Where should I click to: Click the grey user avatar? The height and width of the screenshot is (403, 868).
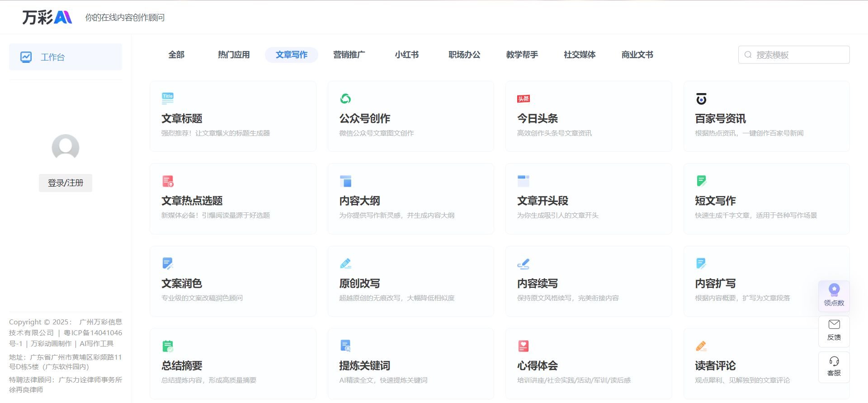point(66,147)
